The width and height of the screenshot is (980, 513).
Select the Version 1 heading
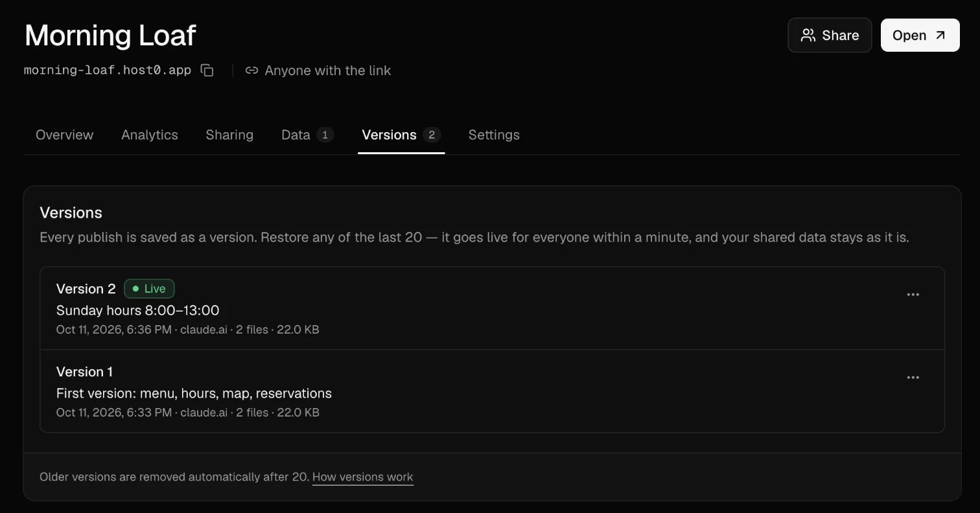[x=84, y=372]
